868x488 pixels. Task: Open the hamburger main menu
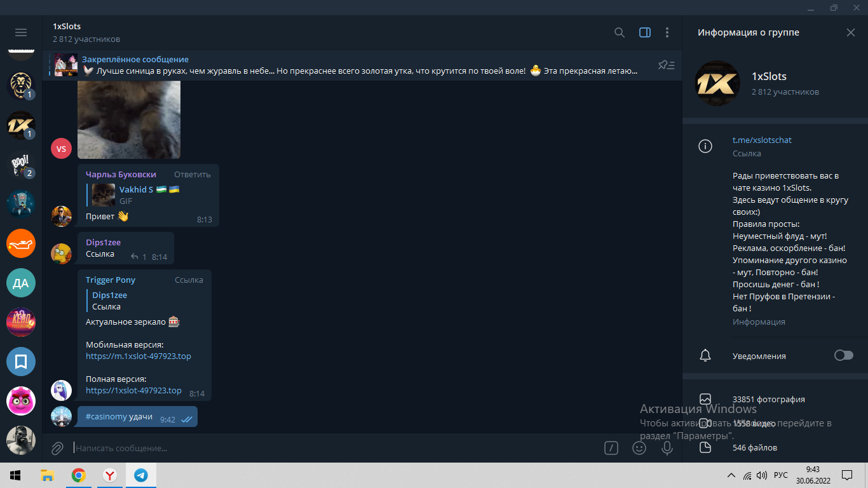tap(21, 32)
